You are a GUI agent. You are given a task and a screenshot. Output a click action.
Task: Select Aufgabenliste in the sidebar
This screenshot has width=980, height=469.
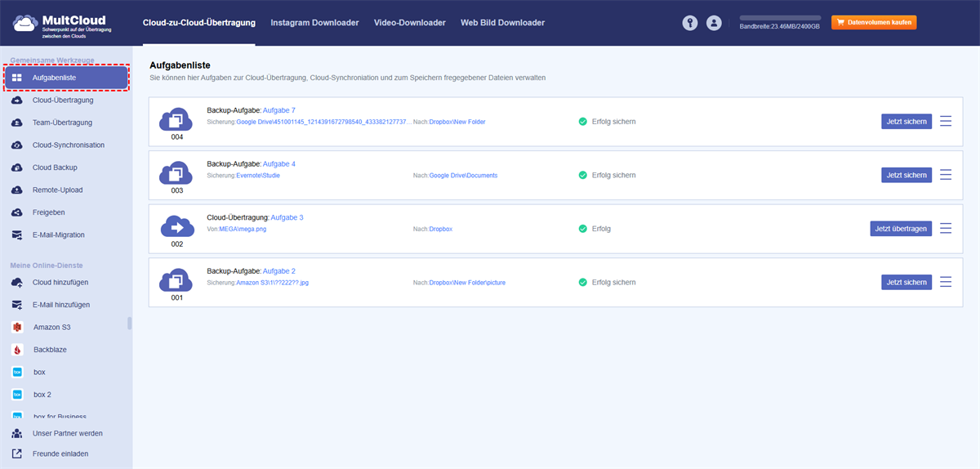[x=66, y=78]
